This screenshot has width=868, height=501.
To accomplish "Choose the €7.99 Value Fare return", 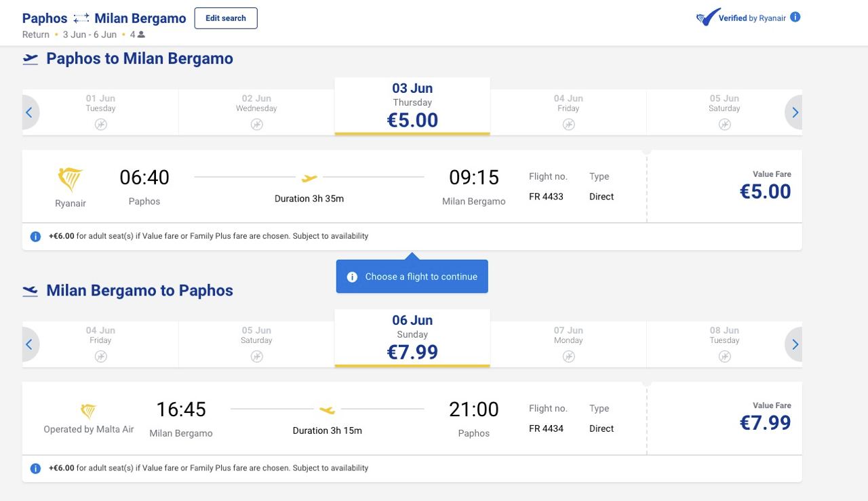I will click(x=765, y=418).
